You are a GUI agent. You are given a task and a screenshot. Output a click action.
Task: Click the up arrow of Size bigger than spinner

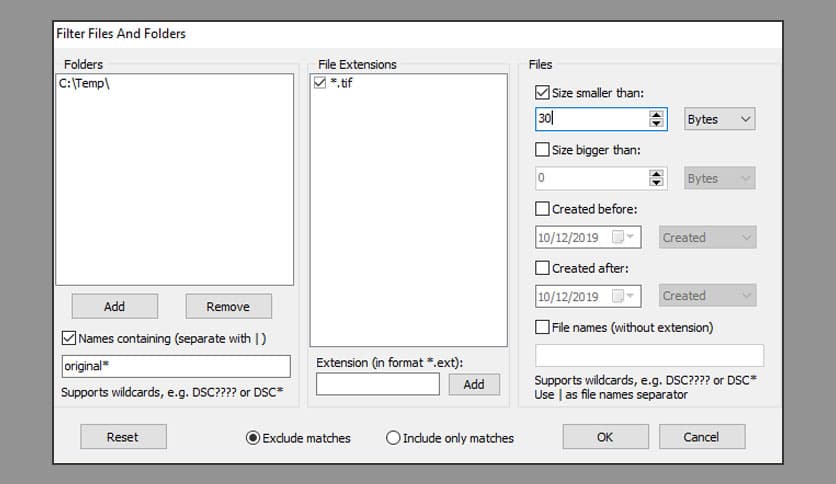tap(656, 174)
